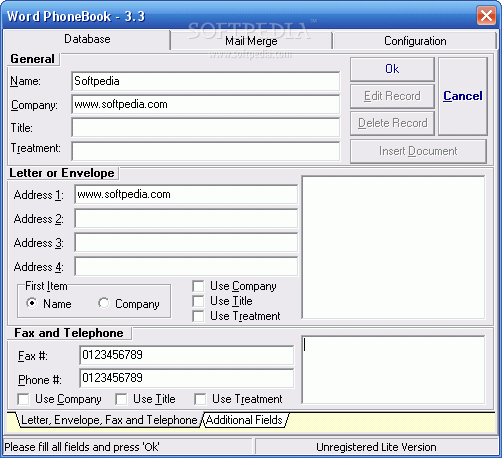Open the Mail Merge tab

(x=251, y=41)
